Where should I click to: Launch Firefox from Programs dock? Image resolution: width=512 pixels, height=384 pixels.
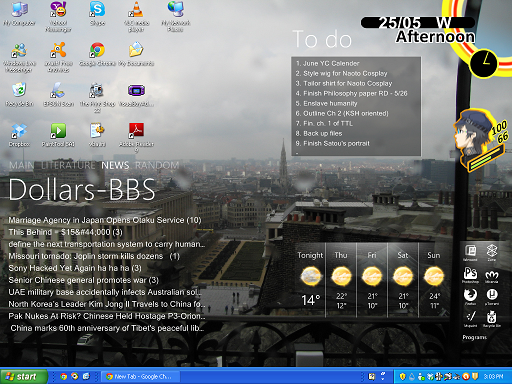(470, 296)
